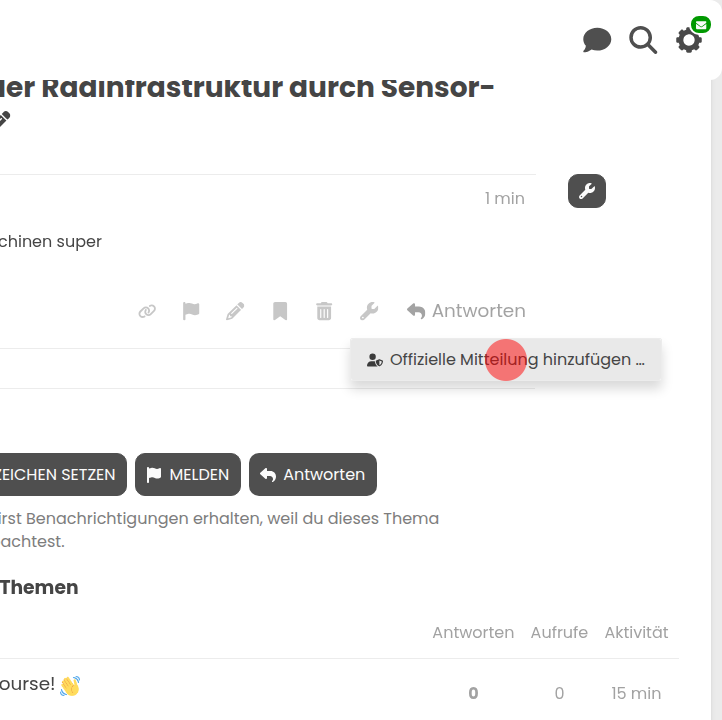Open the chat speech bubble icon
722x720 pixels.
click(x=597, y=41)
